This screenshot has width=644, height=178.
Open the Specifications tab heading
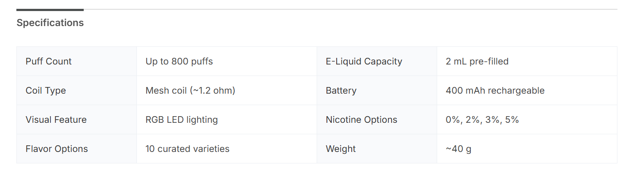50,23
